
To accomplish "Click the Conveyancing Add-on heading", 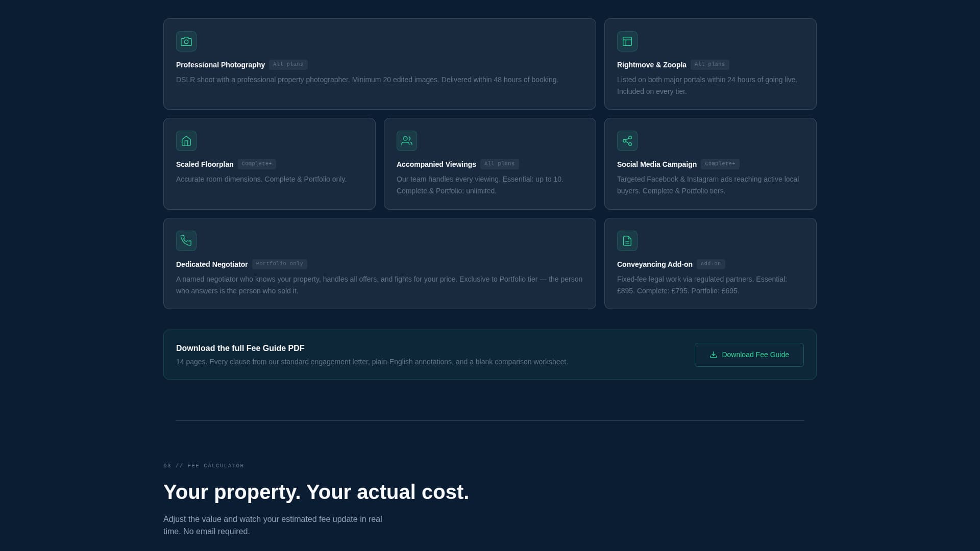I will pos(655,264).
